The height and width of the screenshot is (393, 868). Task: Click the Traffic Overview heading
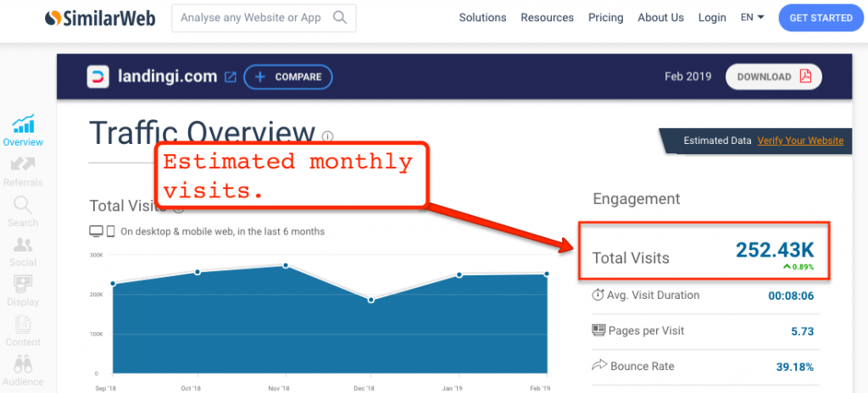click(202, 133)
